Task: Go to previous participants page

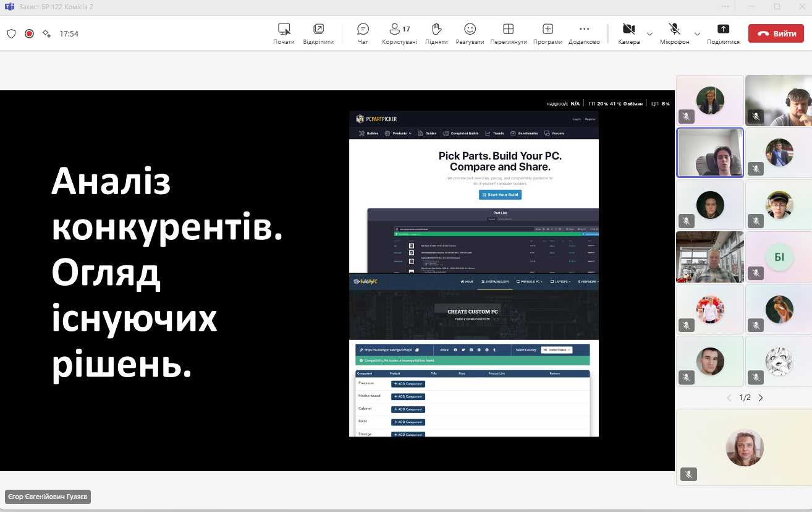Action: coord(729,398)
